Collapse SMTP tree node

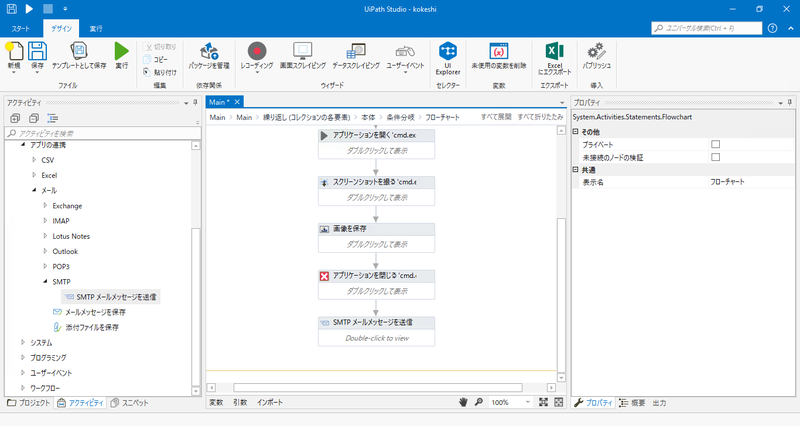coord(45,282)
